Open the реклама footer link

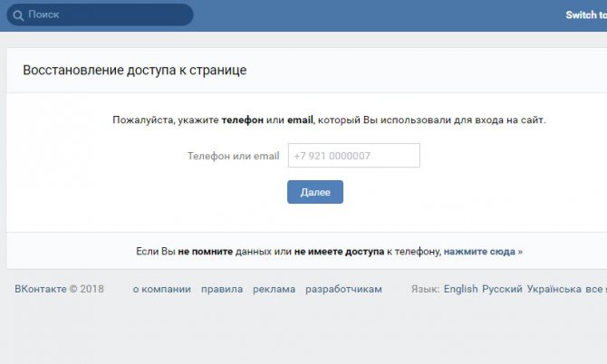tap(274, 290)
